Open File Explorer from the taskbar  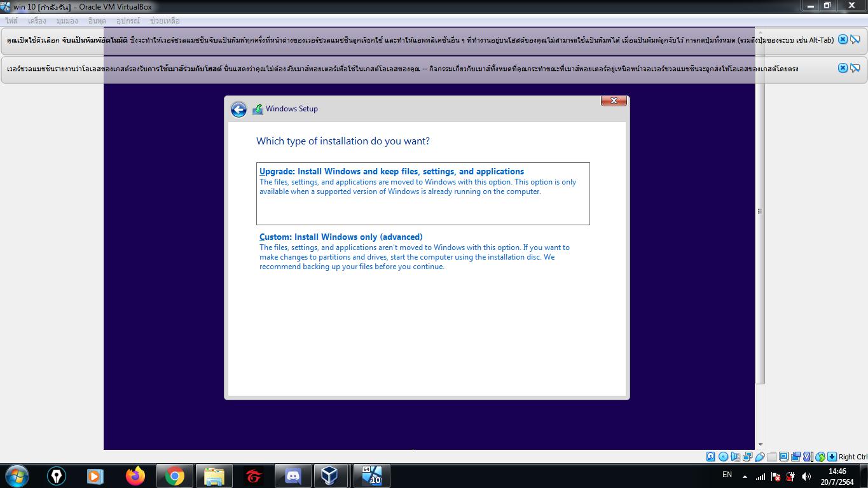[x=214, y=476]
